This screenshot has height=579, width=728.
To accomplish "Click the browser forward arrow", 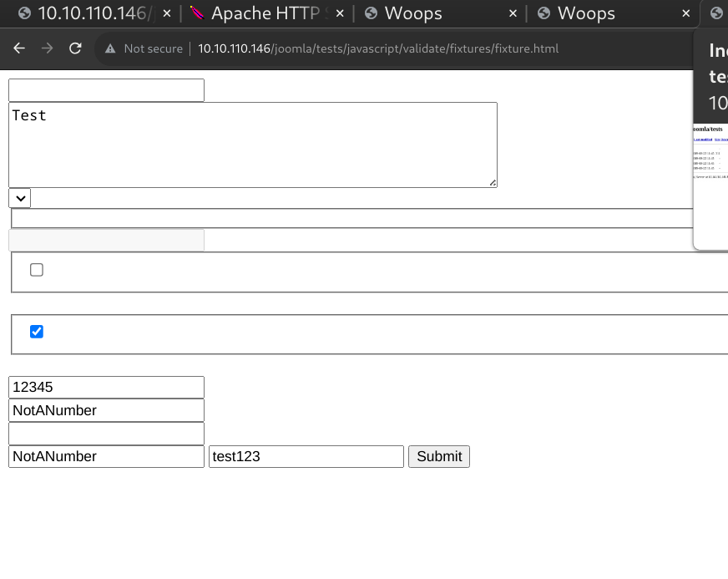I will coord(47,48).
